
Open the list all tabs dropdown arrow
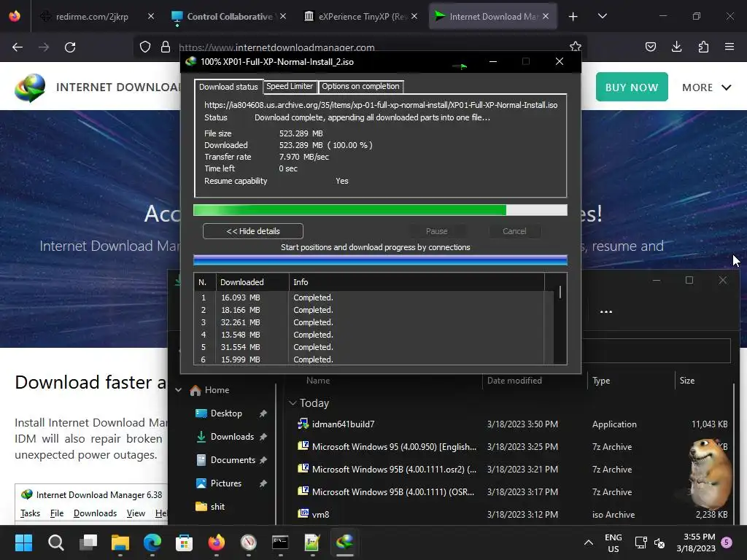pyautogui.click(x=602, y=16)
